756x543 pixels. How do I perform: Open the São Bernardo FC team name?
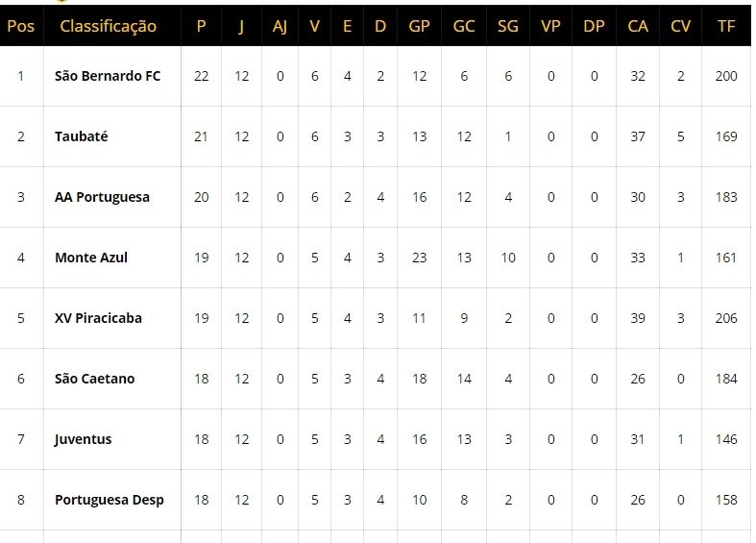pyautogui.click(x=108, y=76)
